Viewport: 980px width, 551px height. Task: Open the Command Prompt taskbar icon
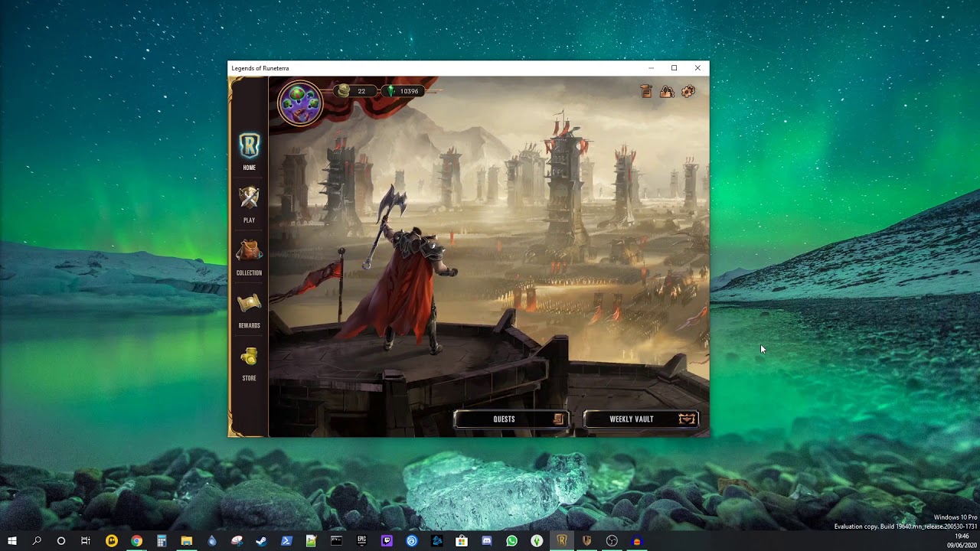point(336,541)
